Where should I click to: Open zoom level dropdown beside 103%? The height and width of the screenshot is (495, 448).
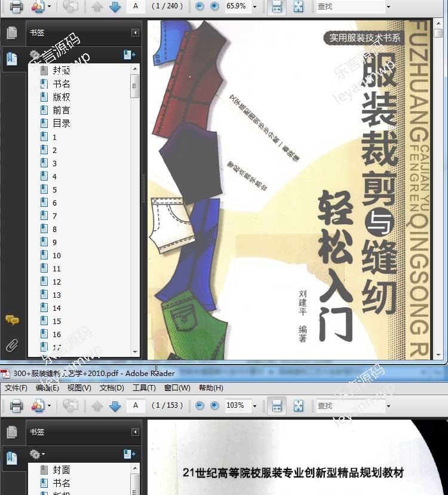pyautogui.click(x=255, y=406)
